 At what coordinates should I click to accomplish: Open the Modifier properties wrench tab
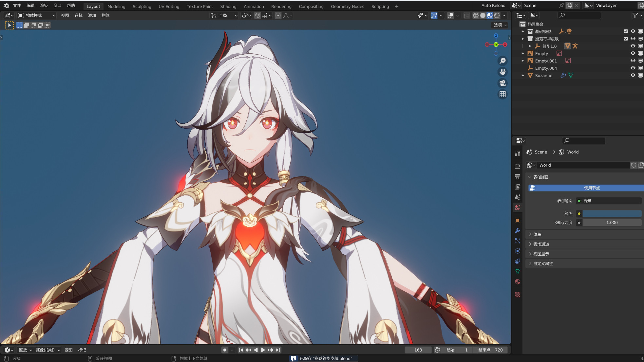click(x=518, y=230)
